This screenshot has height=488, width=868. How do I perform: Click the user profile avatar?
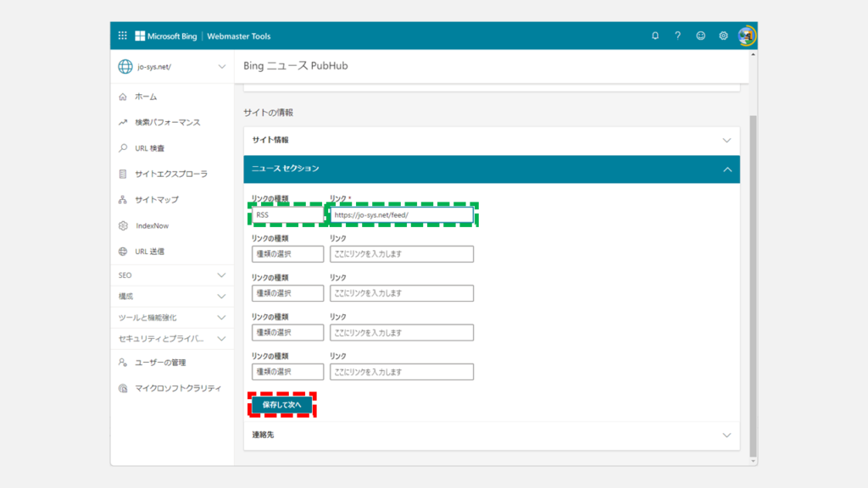pos(746,36)
